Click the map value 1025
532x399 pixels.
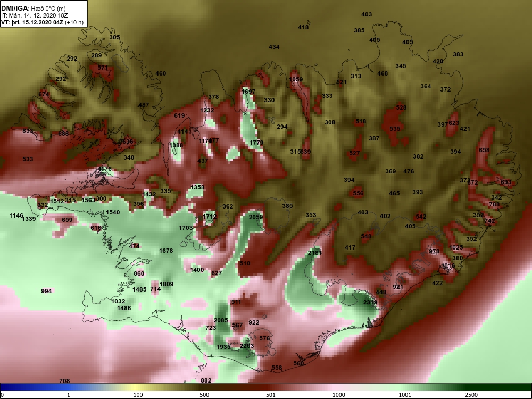pos(456,248)
